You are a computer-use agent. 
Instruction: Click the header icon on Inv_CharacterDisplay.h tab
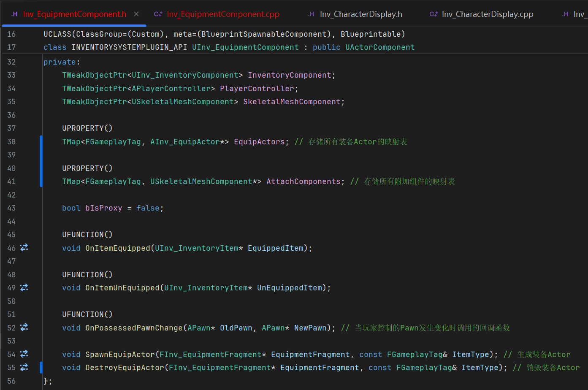click(312, 14)
